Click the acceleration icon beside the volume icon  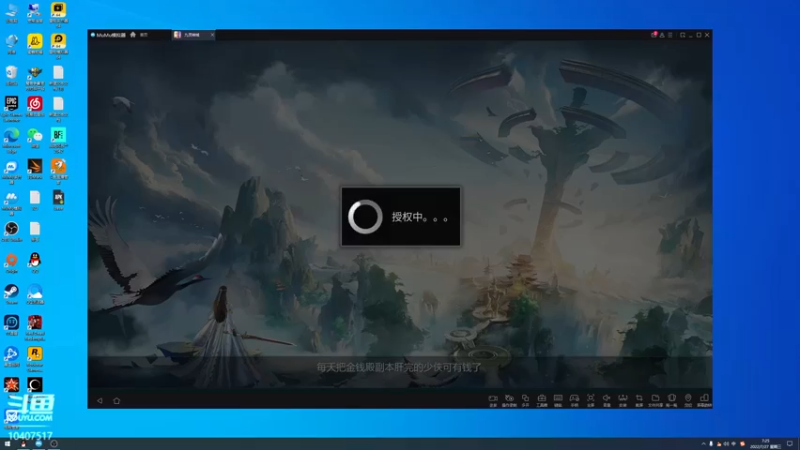[x=623, y=398]
